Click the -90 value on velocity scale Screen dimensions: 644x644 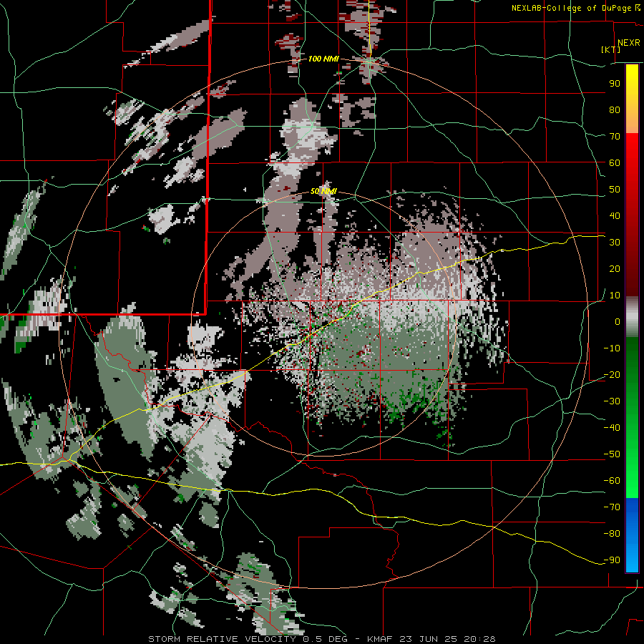coord(612,560)
